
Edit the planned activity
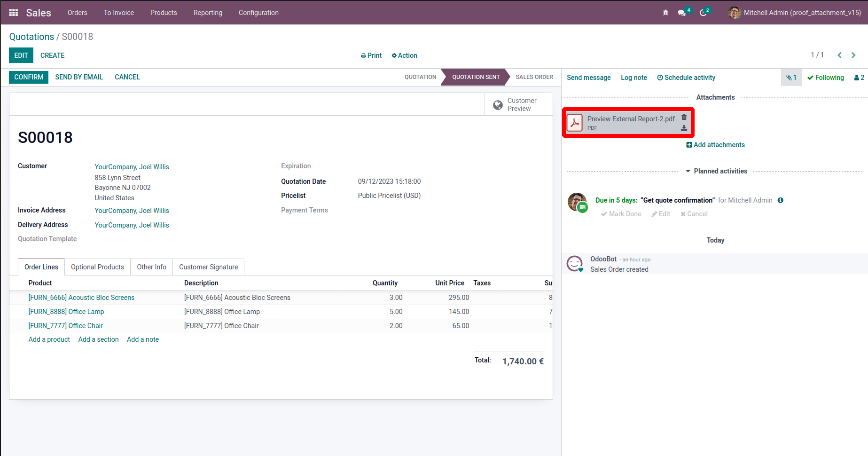pos(661,214)
